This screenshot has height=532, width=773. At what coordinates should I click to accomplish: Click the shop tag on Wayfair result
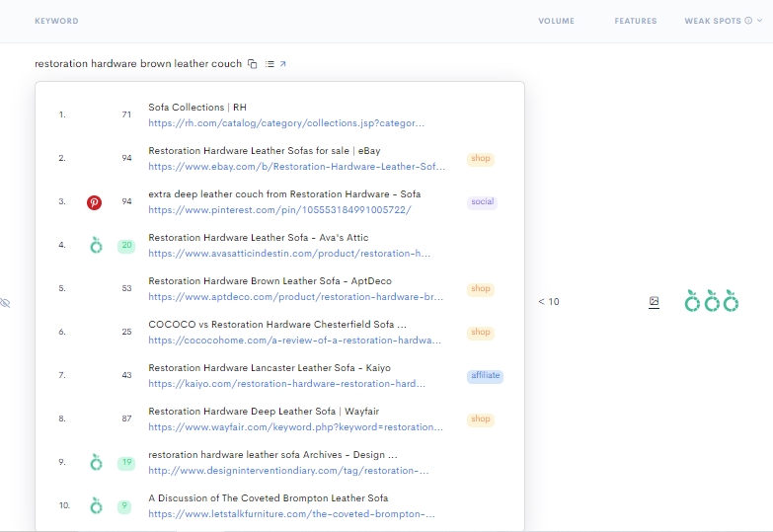tap(481, 419)
